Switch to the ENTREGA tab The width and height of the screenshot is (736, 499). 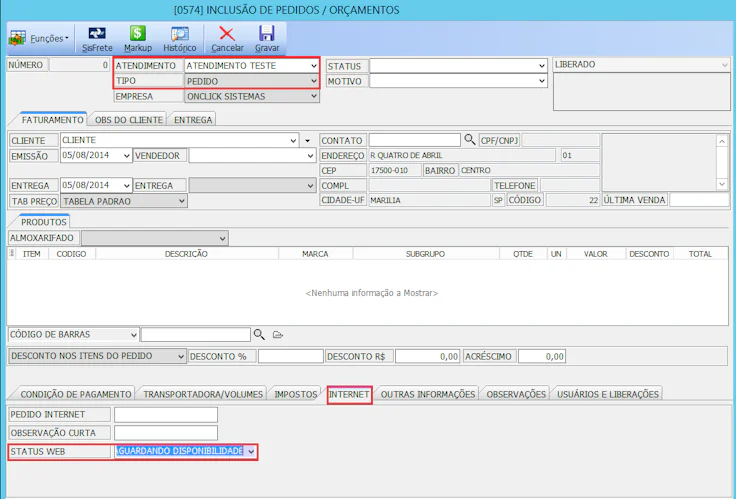click(x=193, y=120)
